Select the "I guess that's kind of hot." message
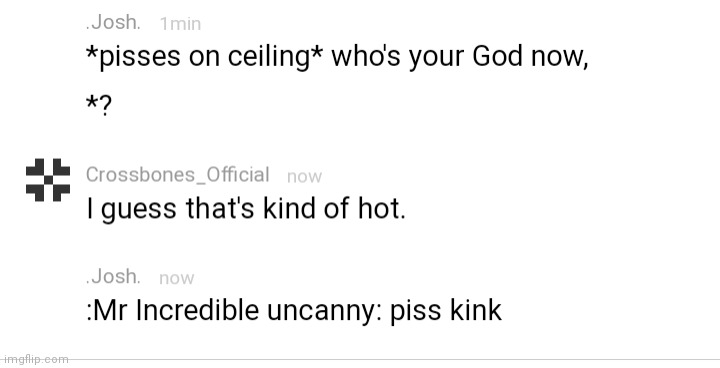Screen dimensions: 720x368 click(x=246, y=209)
